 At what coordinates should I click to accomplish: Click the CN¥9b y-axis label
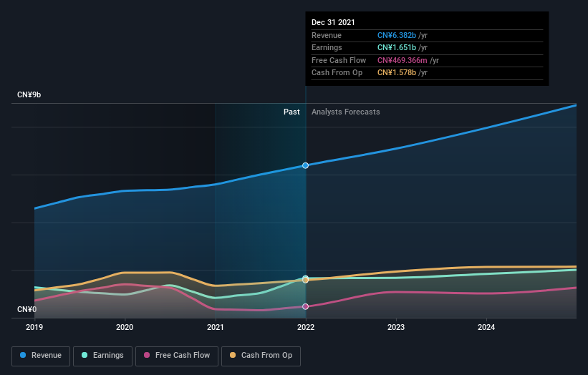point(29,94)
